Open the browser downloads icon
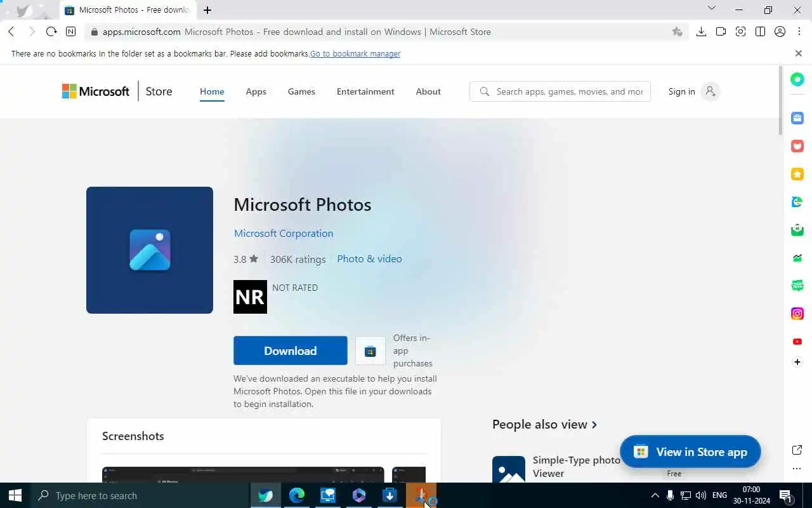Image resolution: width=812 pixels, height=508 pixels. pyautogui.click(x=701, y=32)
